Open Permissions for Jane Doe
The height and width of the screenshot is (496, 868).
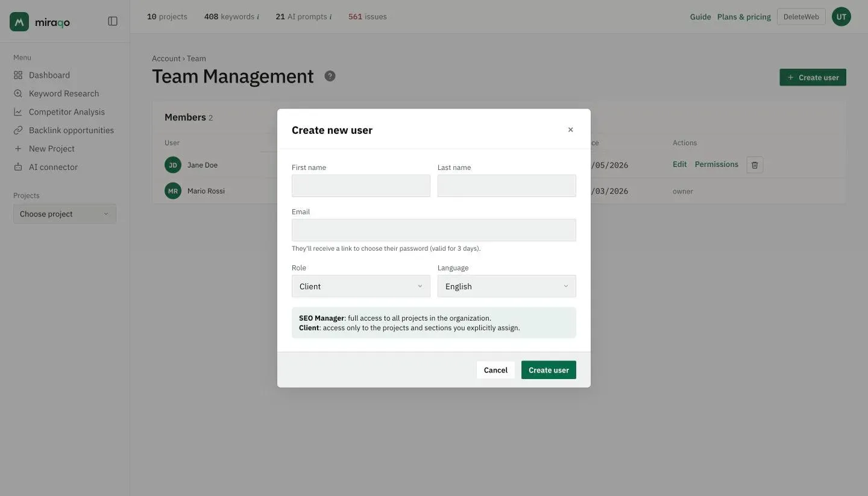click(x=716, y=165)
